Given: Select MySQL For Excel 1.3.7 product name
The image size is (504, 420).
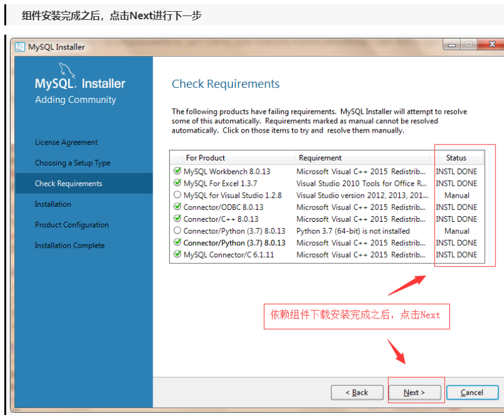Looking at the screenshot, I should pyautogui.click(x=221, y=183).
